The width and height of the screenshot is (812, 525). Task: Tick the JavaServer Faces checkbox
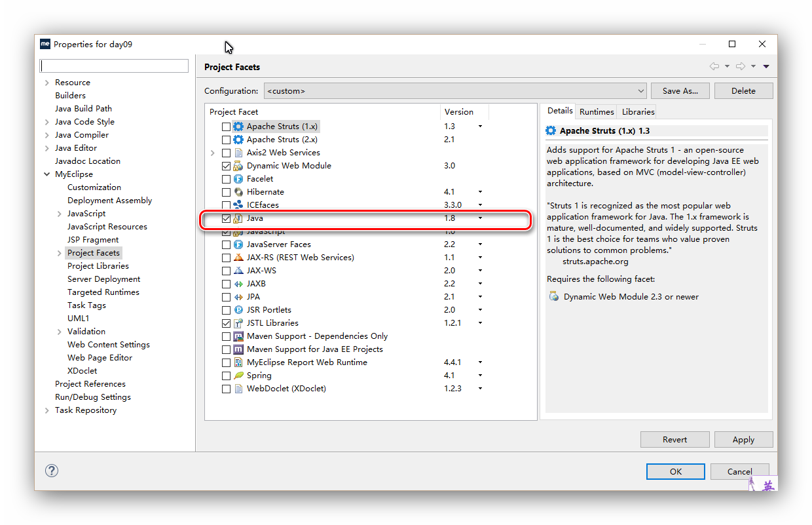[x=226, y=244]
